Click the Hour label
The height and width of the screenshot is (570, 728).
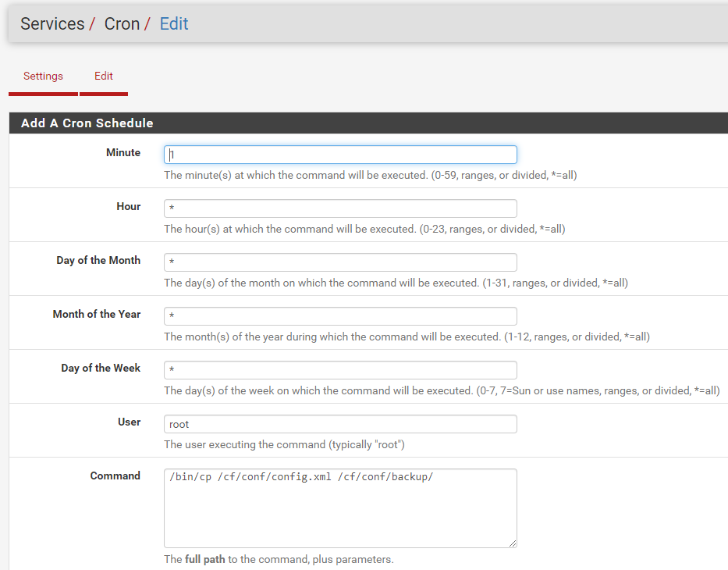[128, 206]
